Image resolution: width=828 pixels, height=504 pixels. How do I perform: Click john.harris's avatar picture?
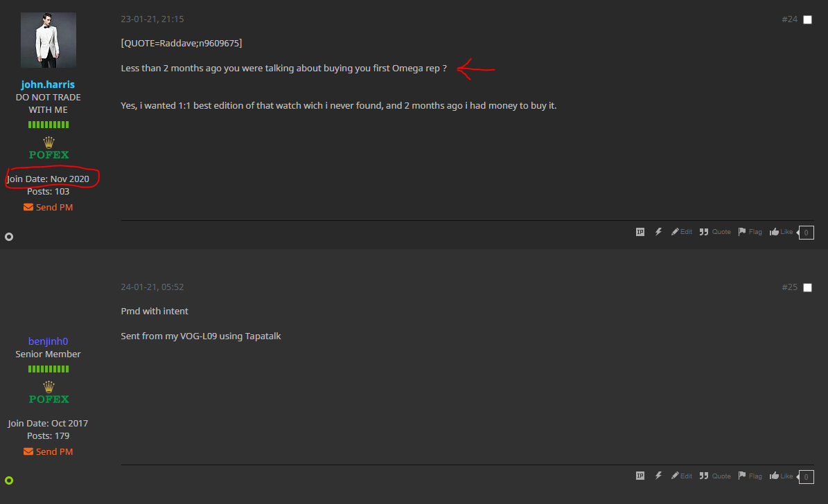[x=48, y=40]
